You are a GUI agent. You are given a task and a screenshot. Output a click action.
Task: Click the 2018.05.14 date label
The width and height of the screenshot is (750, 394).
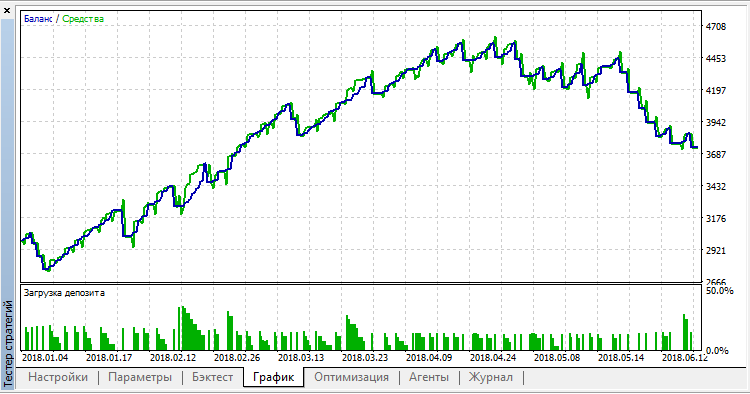click(621, 358)
